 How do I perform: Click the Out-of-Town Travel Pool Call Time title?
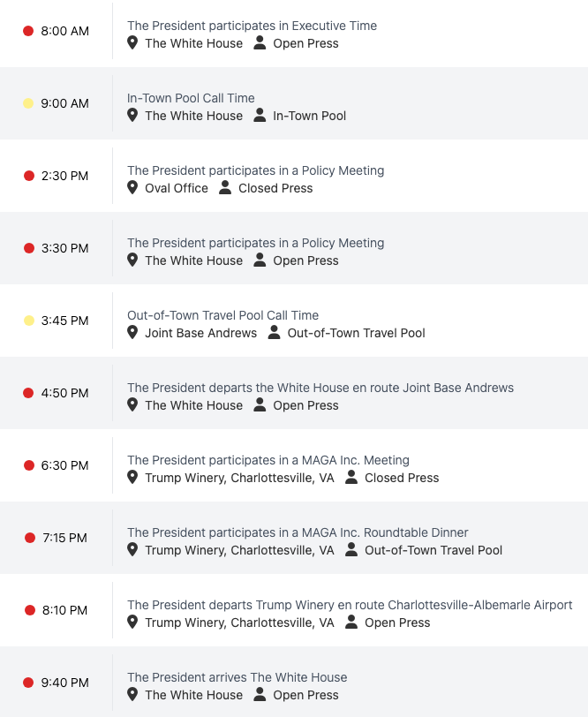222,315
